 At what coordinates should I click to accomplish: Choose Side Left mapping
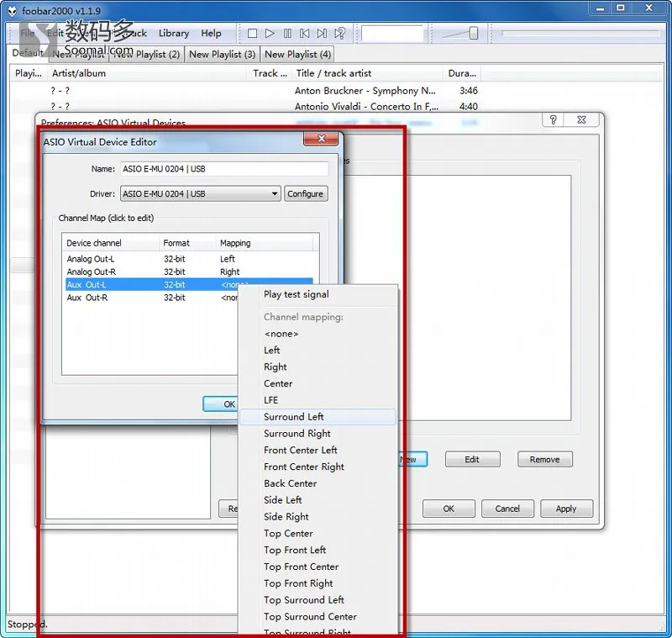[318, 500]
